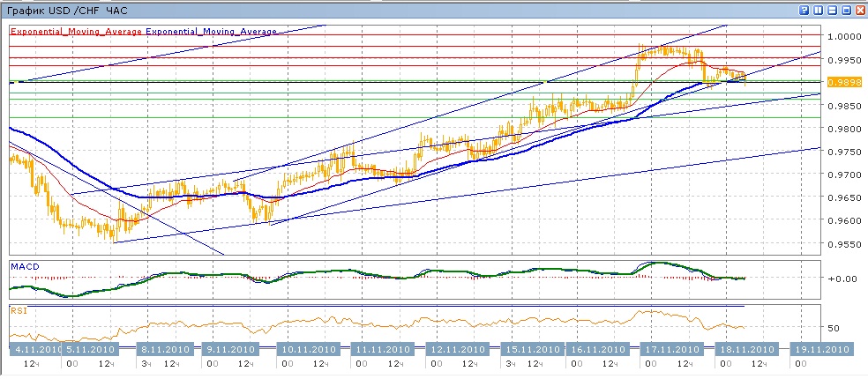Screen dimensions: 868x379
Task: Maximize the chart window
Action: point(846,11)
